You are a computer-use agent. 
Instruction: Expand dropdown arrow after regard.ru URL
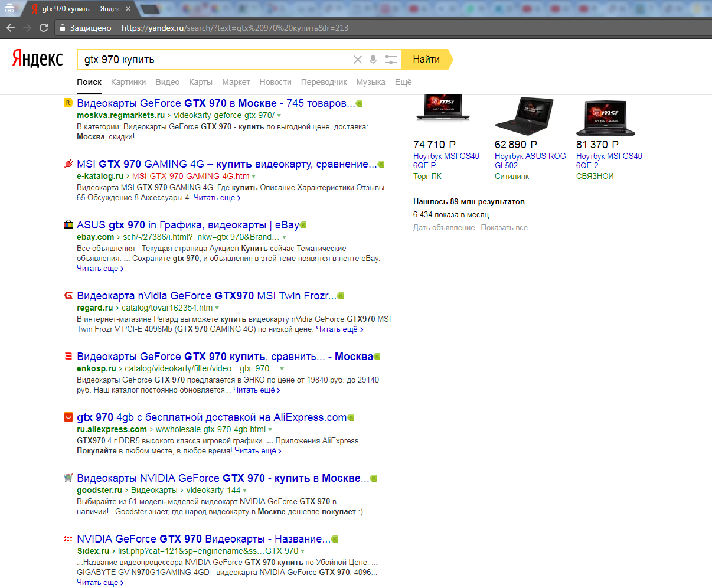pyautogui.click(x=217, y=308)
